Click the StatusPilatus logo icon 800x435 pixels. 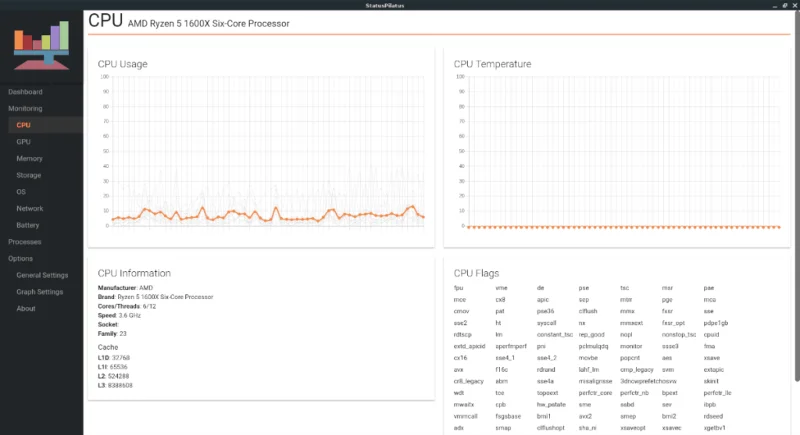[41, 45]
